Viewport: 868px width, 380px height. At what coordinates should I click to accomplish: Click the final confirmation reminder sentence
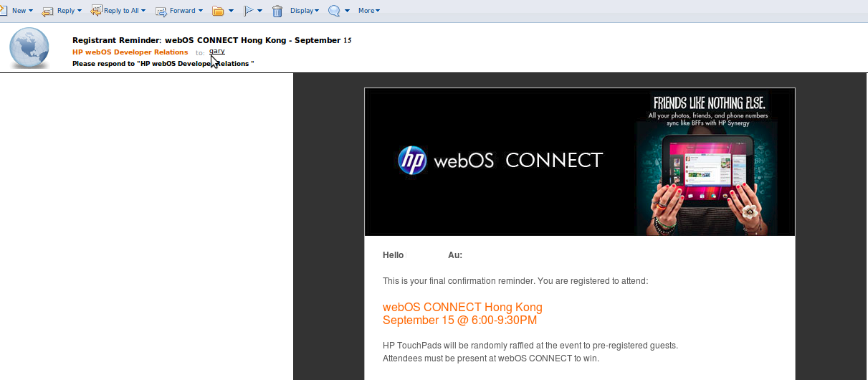(515, 281)
